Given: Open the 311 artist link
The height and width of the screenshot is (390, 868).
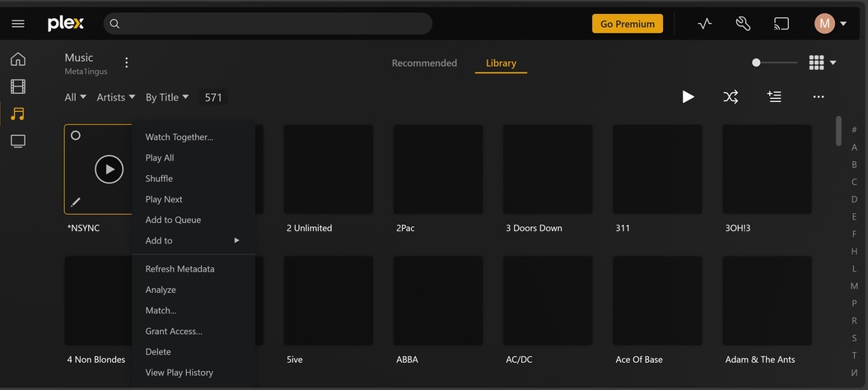Looking at the screenshot, I should [x=623, y=228].
